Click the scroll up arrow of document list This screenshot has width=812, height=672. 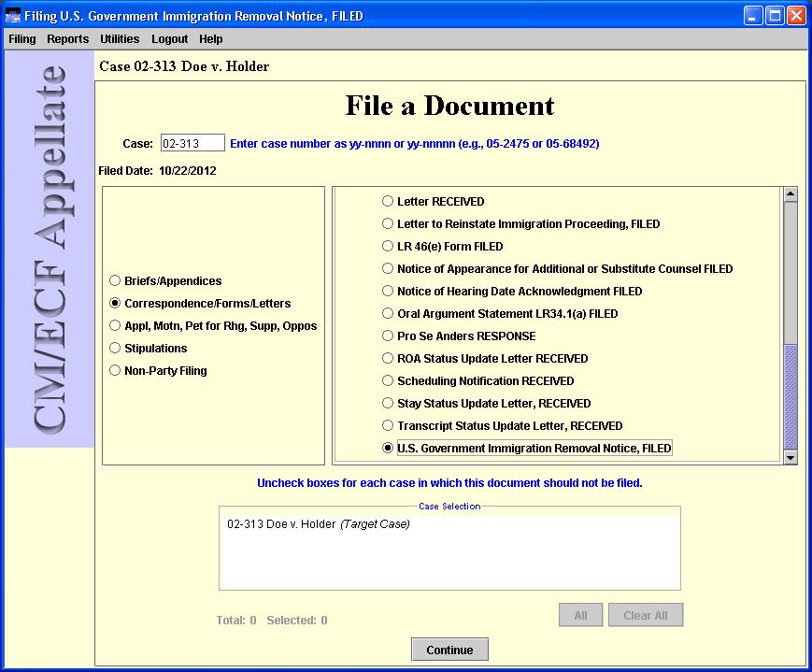(791, 194)
